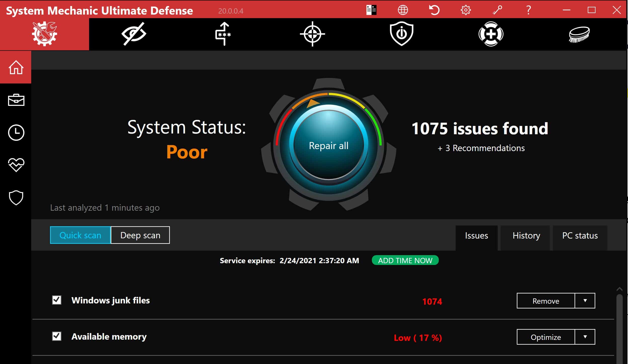Open System Shield power-shield module
This screenshot has height=364, width=628.
coord(402,34)
